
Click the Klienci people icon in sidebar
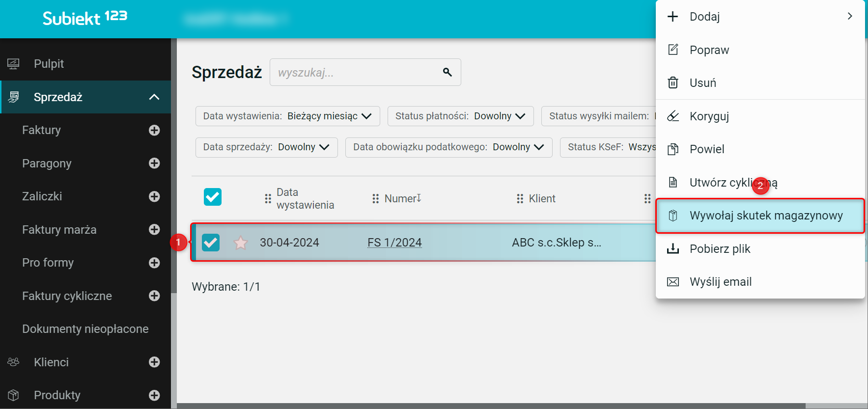click(x=13, y=362)
